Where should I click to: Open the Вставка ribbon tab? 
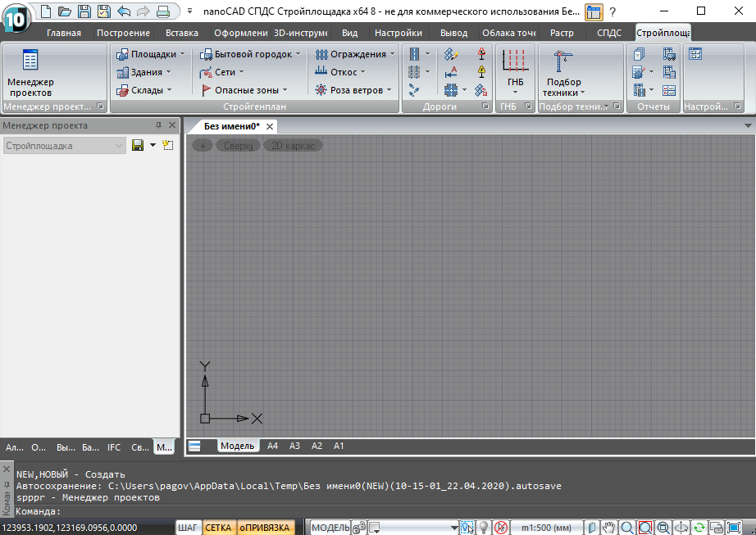coord(182,33)
